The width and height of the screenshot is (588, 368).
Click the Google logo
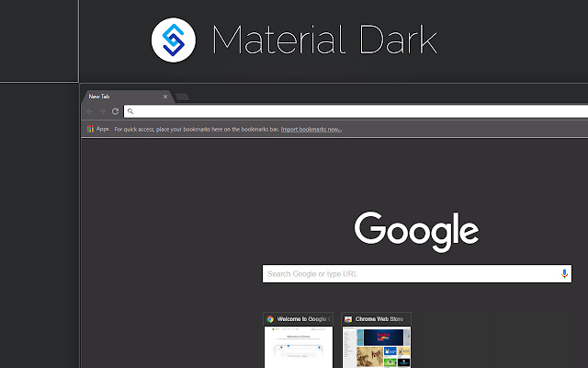(416, 231)
